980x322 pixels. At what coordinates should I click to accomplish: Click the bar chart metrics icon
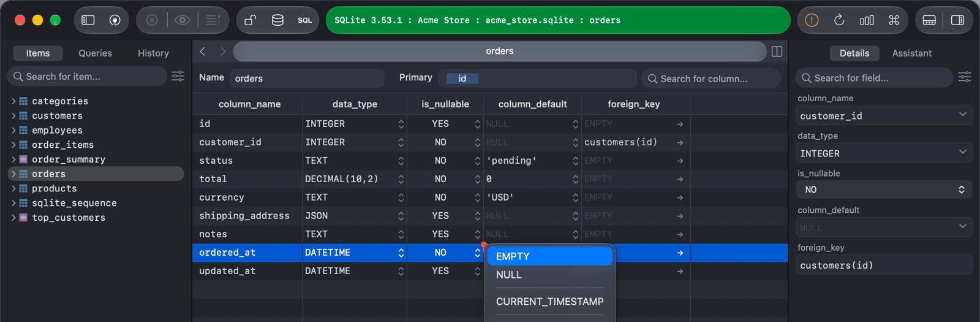coord(867,20)
